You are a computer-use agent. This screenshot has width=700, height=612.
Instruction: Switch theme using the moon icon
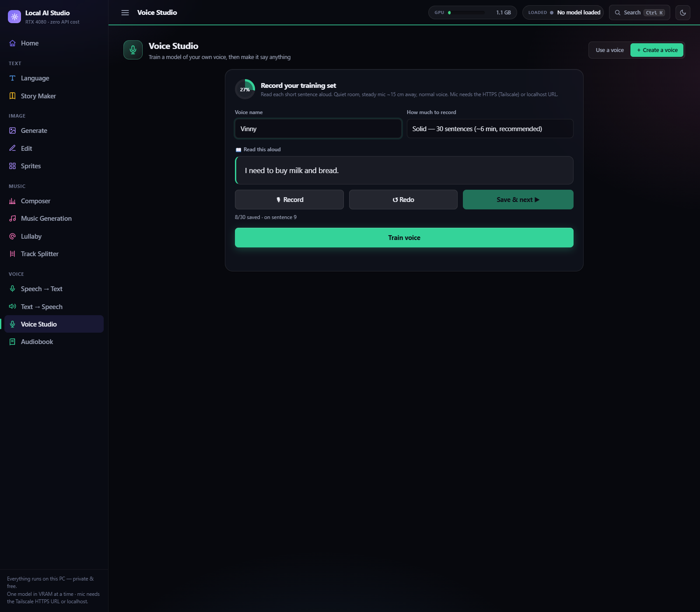point(683,13)
